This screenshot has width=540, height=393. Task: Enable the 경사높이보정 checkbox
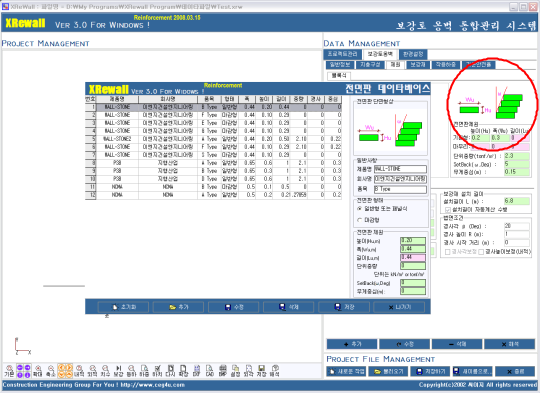pyautogui.click(x=481, y=252)
